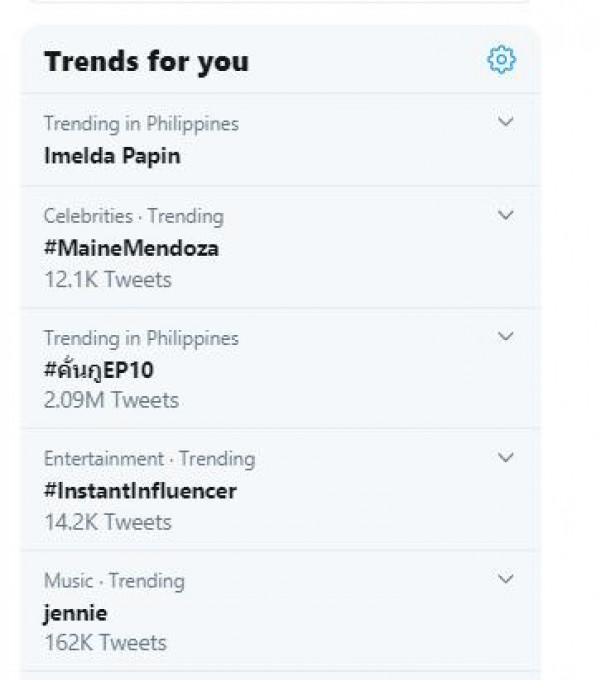Select the 2.09M Tweets count text
Screen dimensions: 601x680
[111, 401]
